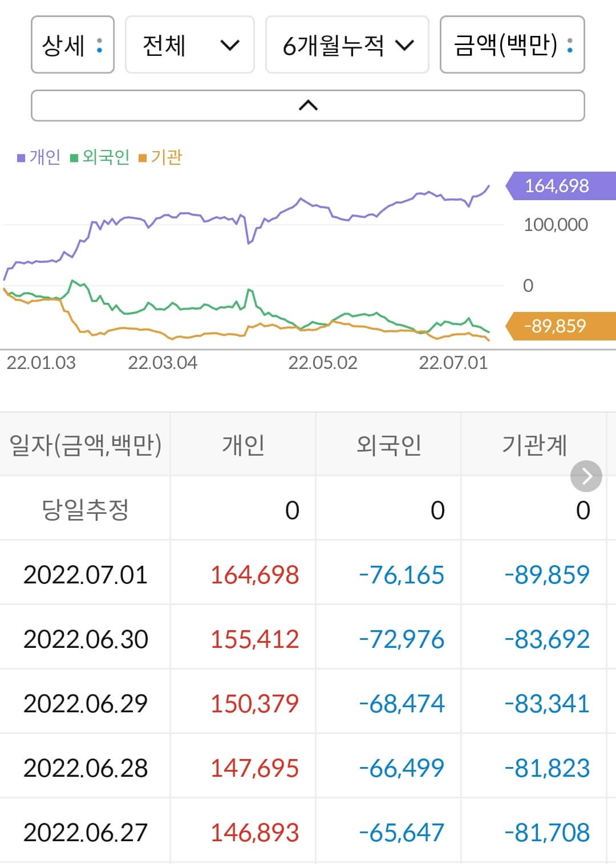The height and width of the screenshot is (864, 616).
Task: Open the 전체 dropdown
Action: click(x=189, y=46)
